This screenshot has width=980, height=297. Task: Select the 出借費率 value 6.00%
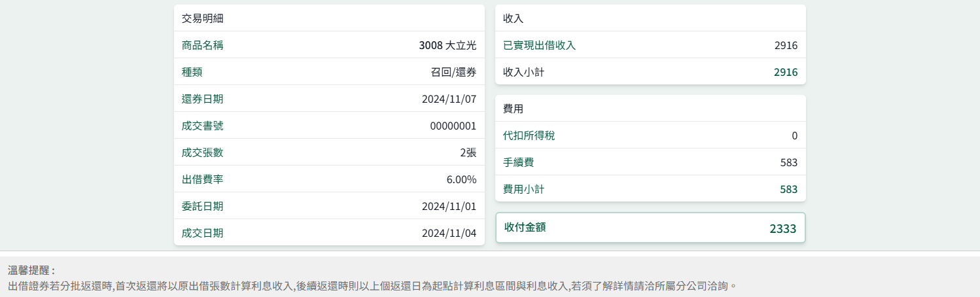coord(461,180)
